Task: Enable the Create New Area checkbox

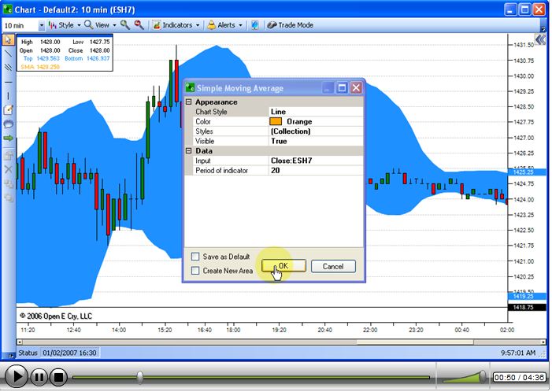Action: tap(195, 271)
